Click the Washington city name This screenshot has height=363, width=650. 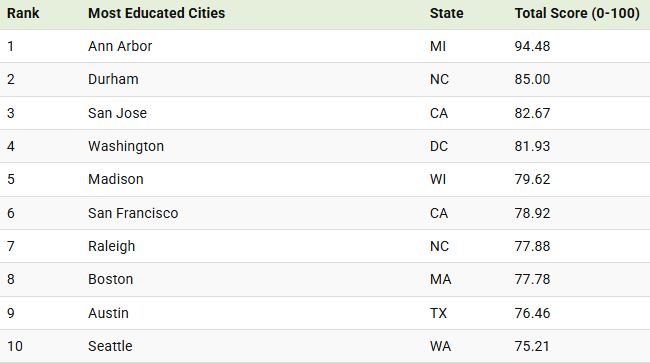click(x=126, y=146)
